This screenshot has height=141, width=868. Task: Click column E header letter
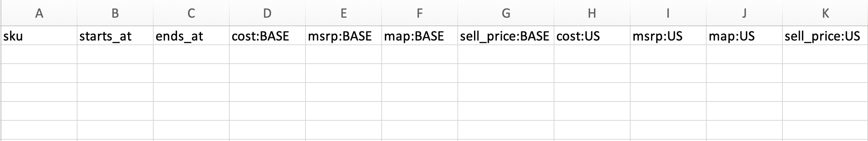343,13
